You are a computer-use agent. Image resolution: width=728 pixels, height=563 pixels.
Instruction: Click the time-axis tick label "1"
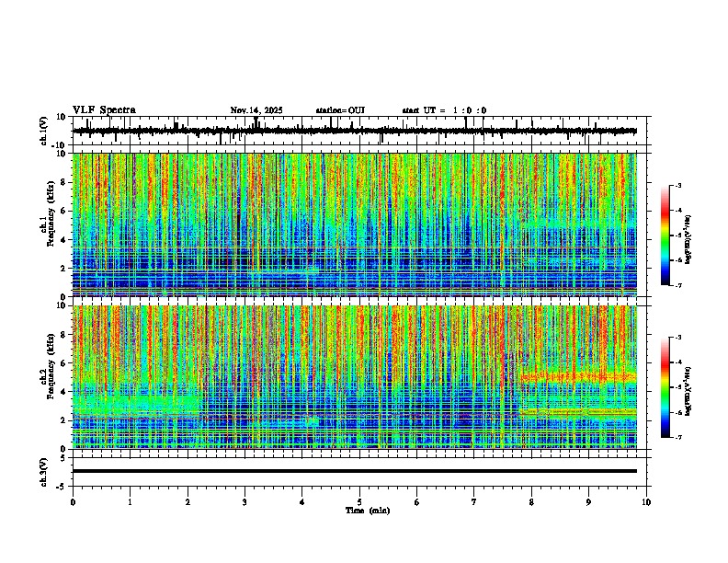(130, 502)
